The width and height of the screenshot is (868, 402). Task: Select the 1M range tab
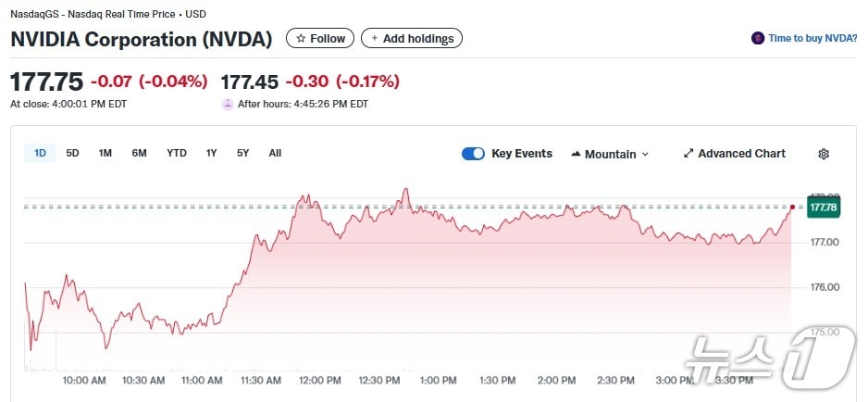tap(105, 154)
